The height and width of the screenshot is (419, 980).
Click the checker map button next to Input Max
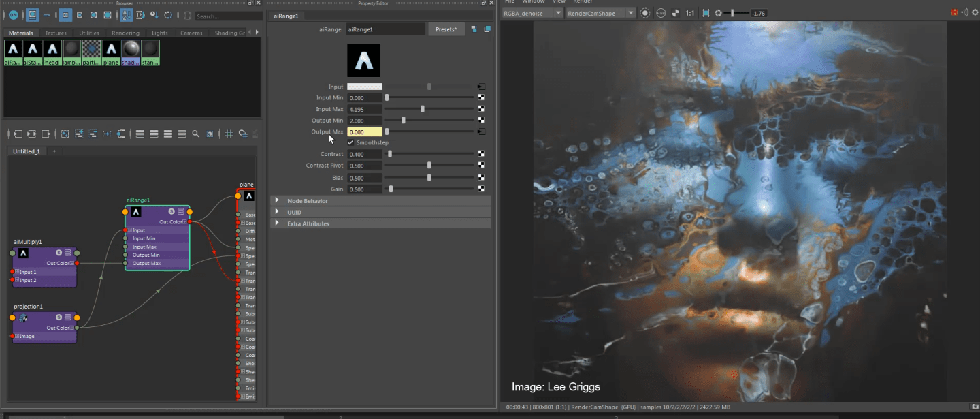[x=481, y=109]
